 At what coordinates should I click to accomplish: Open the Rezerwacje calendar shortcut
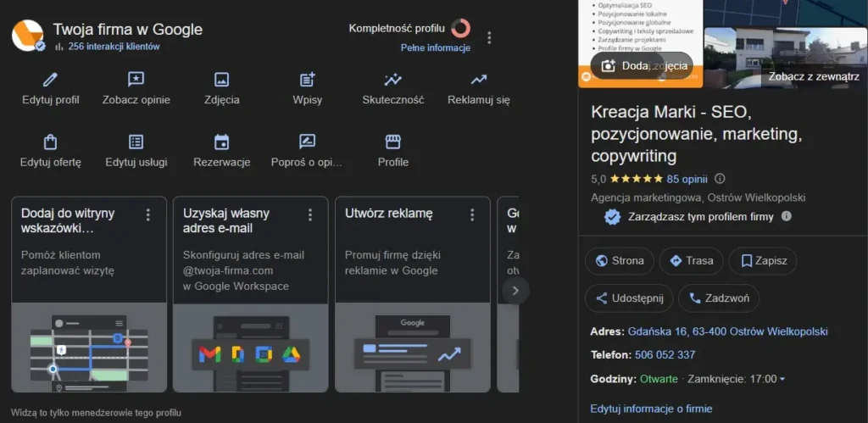(221, 151)
